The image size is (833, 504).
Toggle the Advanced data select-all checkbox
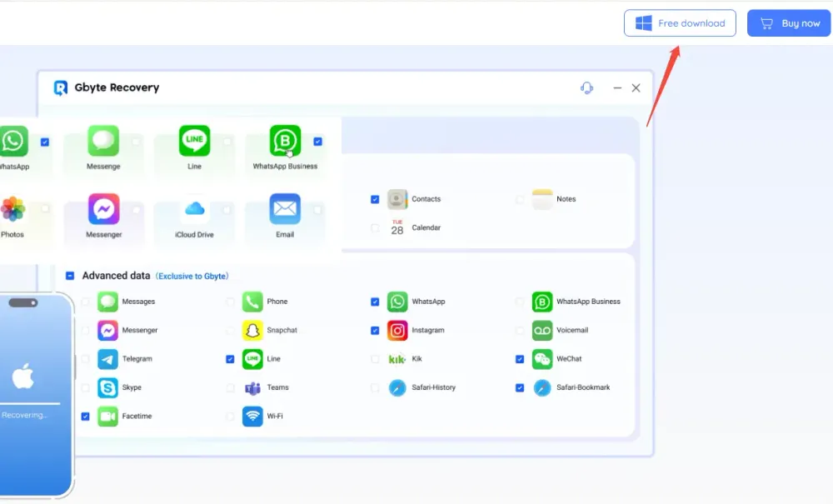point(70,276)
